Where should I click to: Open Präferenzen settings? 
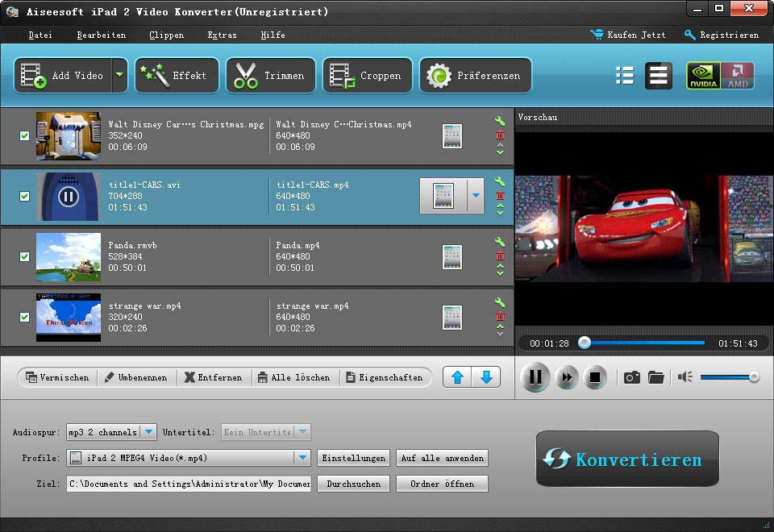[x=476, y=76]
